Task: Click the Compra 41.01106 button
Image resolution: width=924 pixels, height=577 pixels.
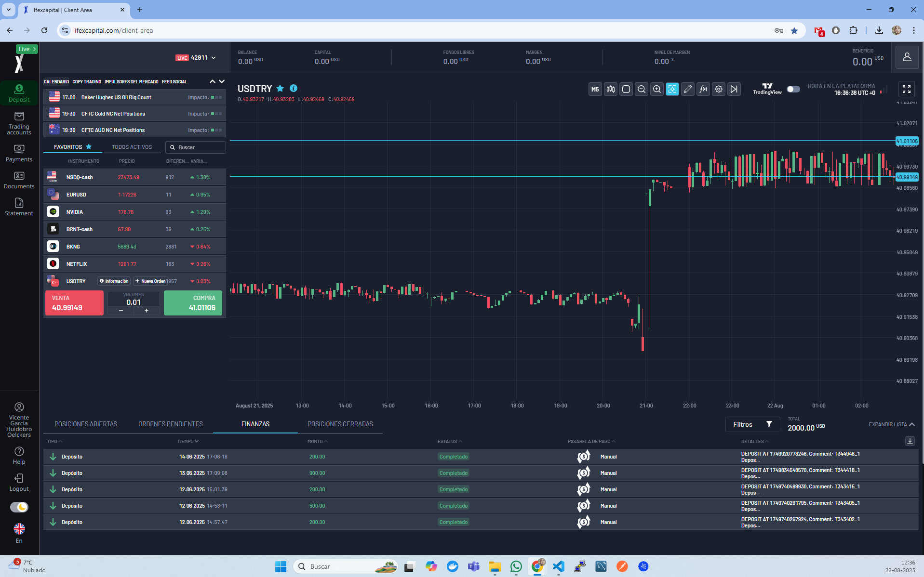Action: tap(193, 303)
